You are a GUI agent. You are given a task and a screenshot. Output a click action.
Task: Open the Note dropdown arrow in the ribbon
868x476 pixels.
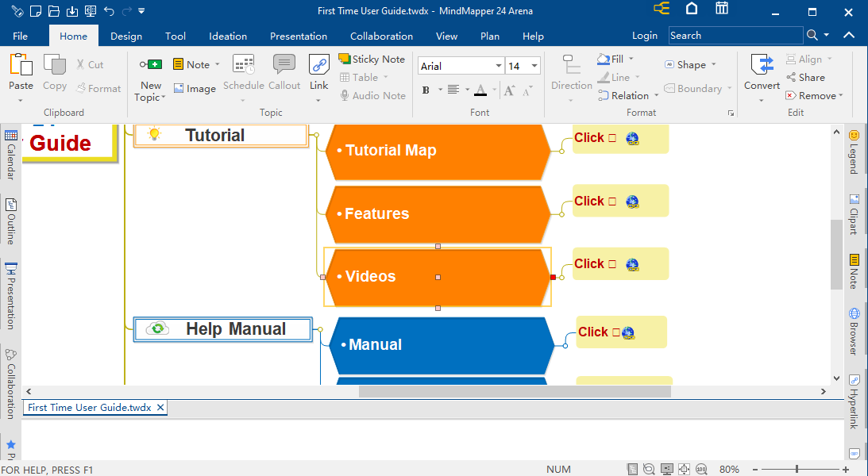(217, 65)
